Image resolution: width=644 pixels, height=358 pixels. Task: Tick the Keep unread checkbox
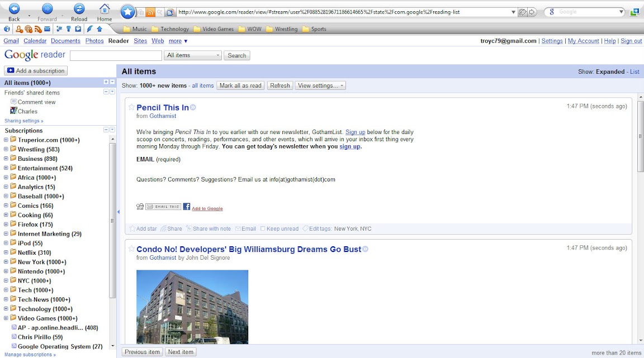click(x=263, y=228)
